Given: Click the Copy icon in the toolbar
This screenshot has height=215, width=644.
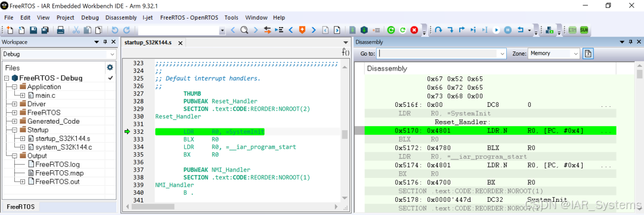Looking at the screenshot, I should click(x=88, y=30).
